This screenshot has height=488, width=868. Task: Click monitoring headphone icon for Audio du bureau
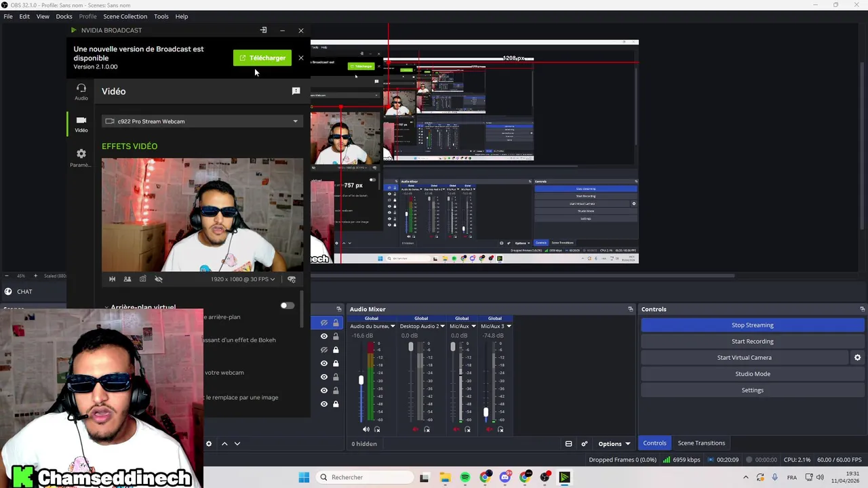[377, 429]
